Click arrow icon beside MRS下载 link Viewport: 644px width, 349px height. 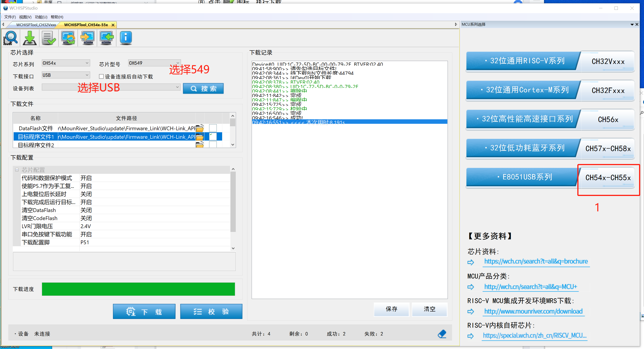point(471,311)
